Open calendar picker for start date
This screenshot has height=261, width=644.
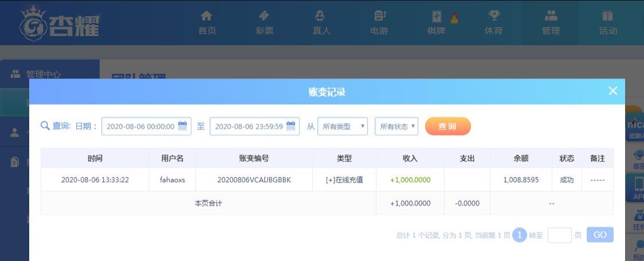point(182,126)
